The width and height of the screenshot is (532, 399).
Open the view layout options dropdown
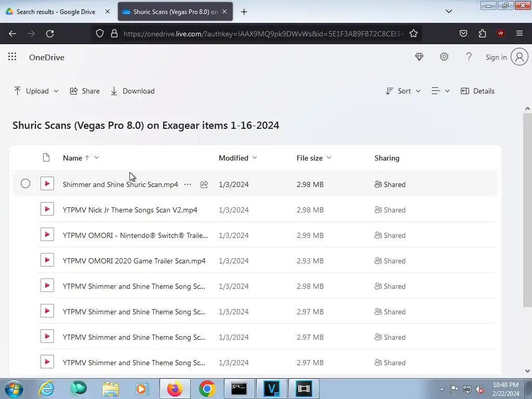[441, 91]
